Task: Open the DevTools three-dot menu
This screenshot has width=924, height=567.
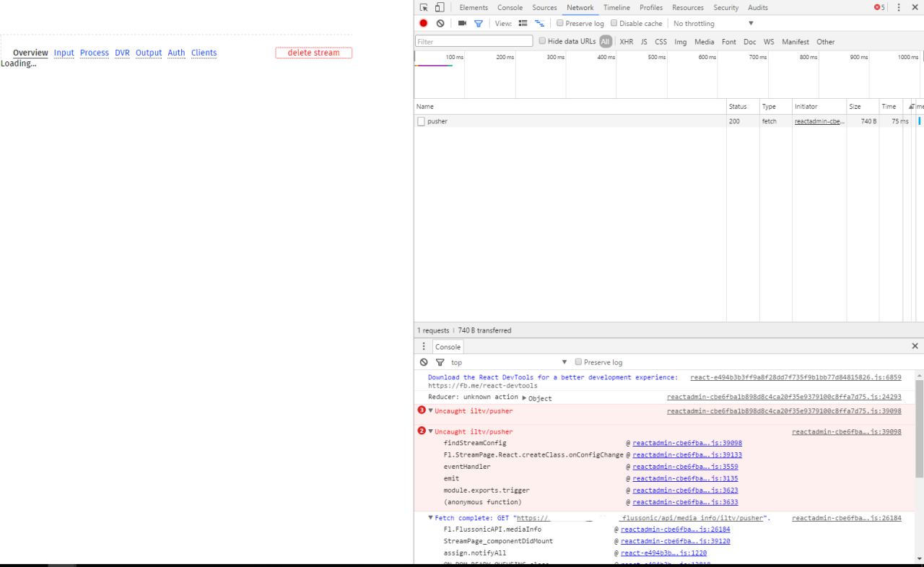Action: coord(899,7)
